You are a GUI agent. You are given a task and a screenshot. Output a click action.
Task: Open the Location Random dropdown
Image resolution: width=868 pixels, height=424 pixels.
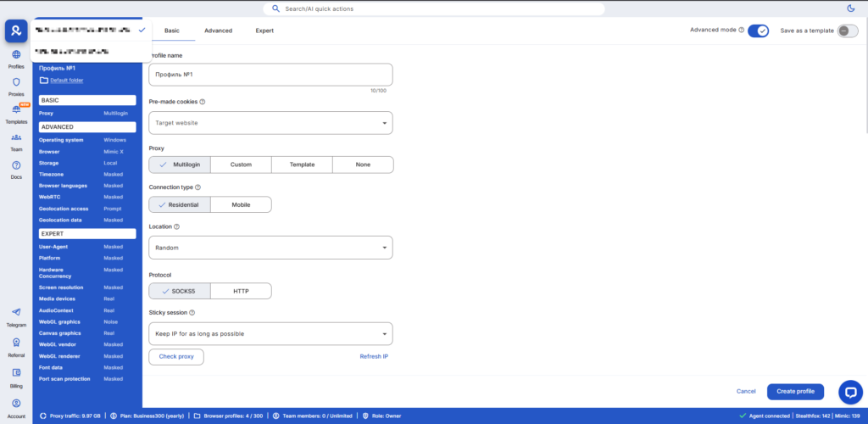[270, 248]
